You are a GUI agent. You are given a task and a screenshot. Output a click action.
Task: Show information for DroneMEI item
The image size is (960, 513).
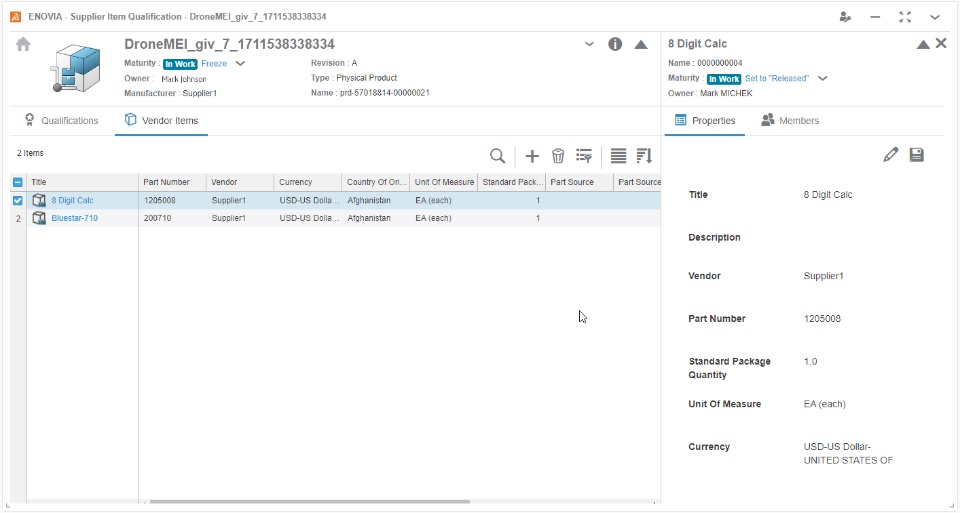click(x=615, y=44)
